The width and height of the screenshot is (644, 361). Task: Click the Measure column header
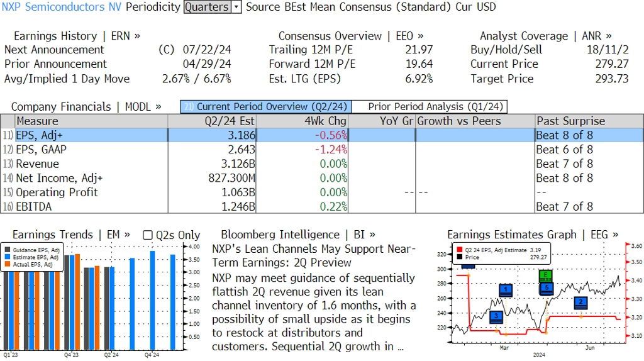[91, 121]
